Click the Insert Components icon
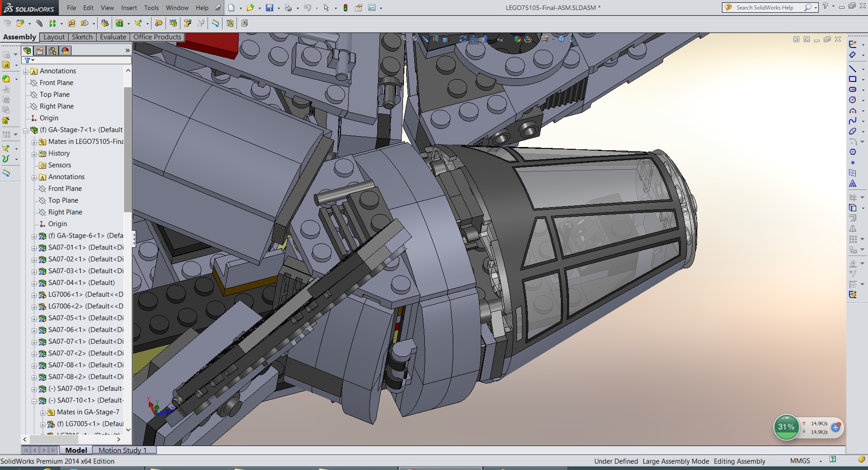The image size is (868, 470). [x=20, y=23]
